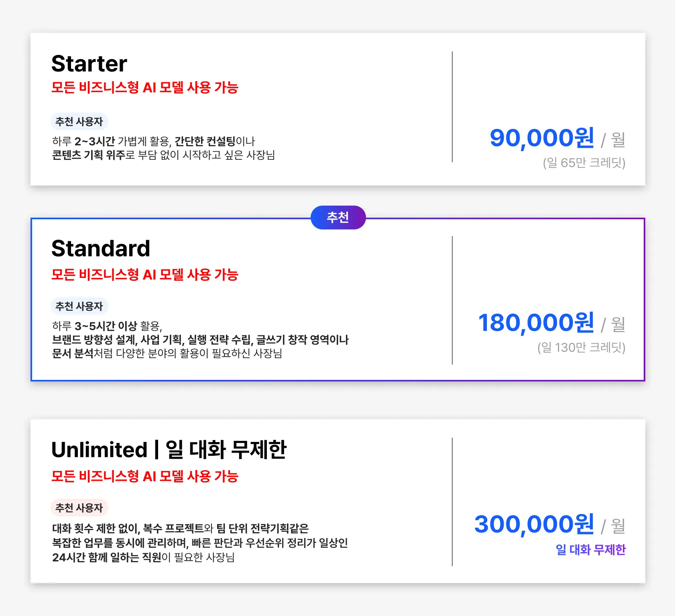Click the 일 130만 크레딧 note
This screenshot has width=675, height=616.
[x=581, y=348]
